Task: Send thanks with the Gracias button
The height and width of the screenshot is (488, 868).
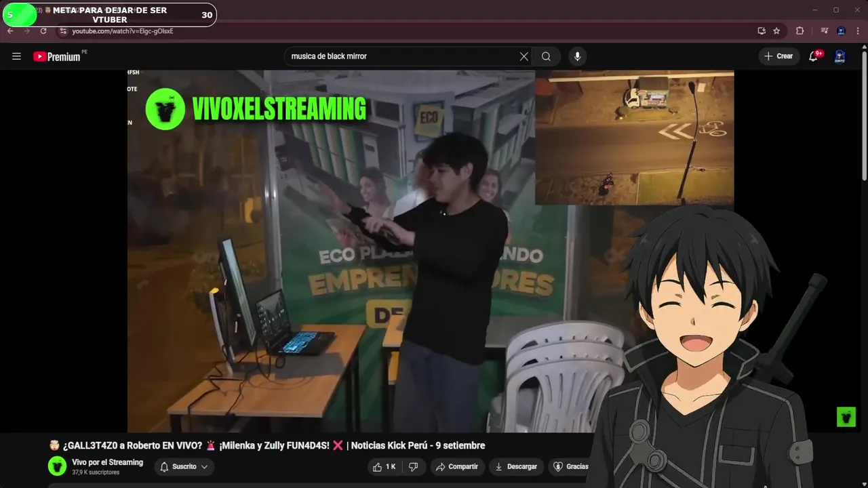Action: [570, 466]
